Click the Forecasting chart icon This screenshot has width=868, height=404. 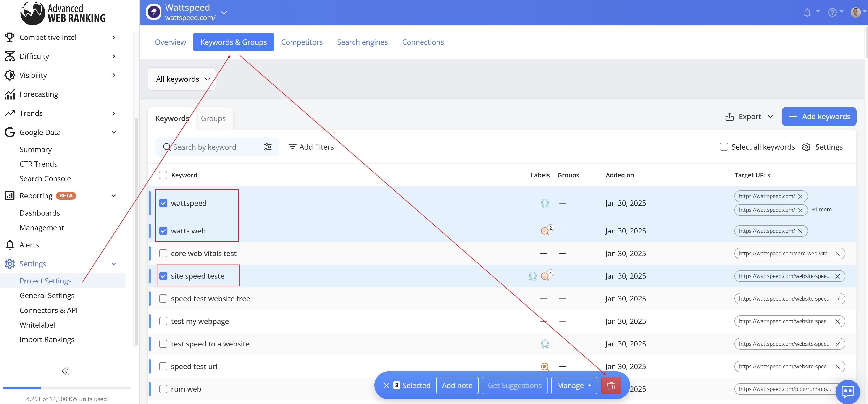10,94
